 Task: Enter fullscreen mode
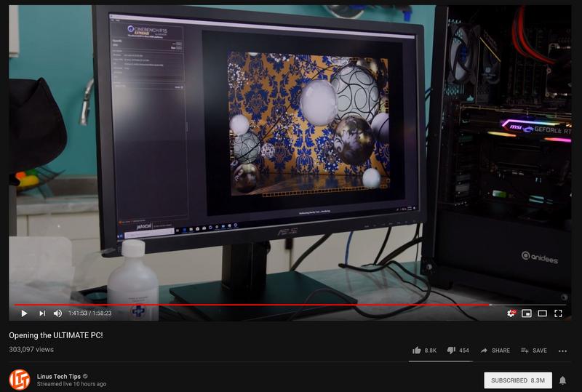tap(558, 313)
